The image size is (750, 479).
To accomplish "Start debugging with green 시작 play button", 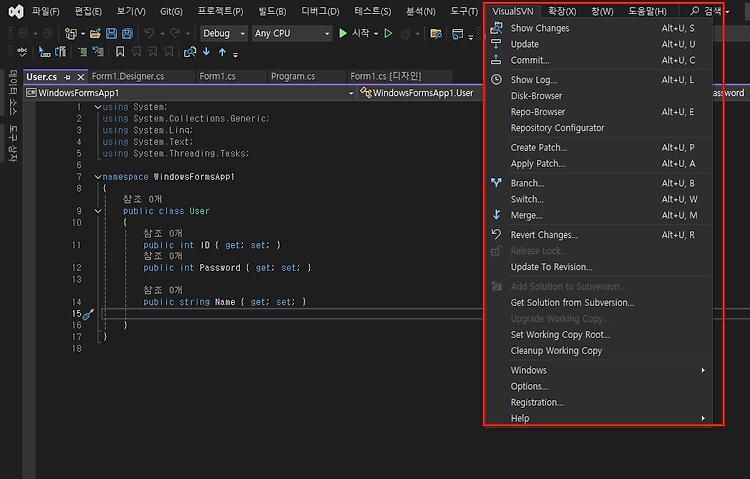I will click(354, 33).
